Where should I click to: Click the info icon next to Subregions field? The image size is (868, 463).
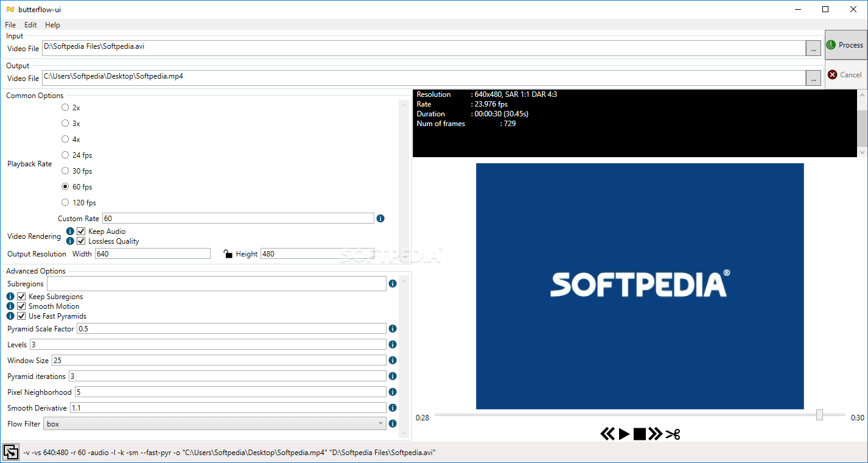point(393,284)
